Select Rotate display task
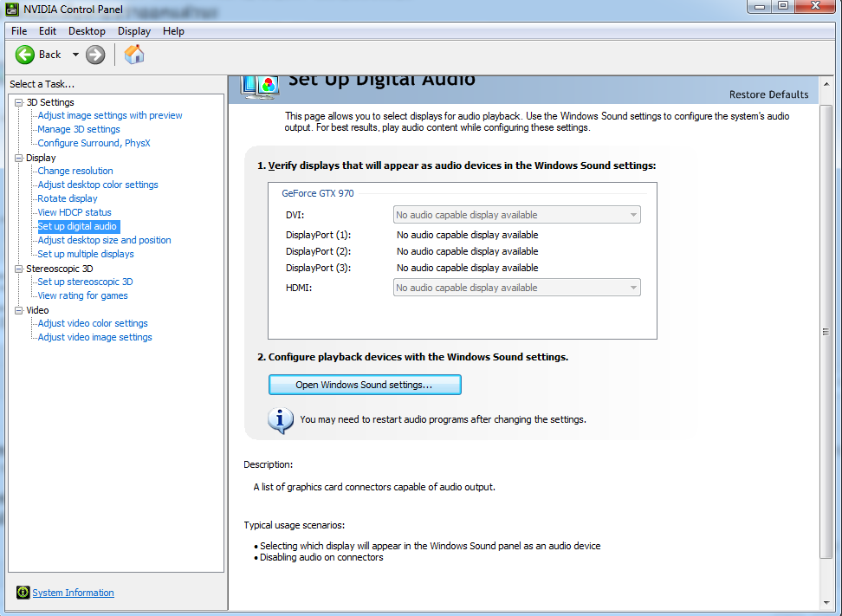 click(67, 198)
